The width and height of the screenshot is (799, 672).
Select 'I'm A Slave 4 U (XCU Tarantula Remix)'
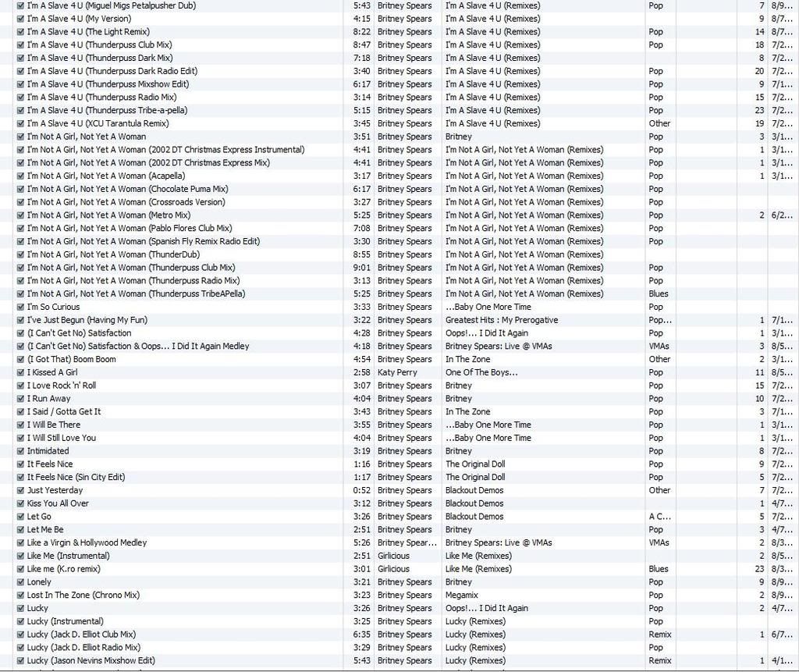click(x=98, y=123)
